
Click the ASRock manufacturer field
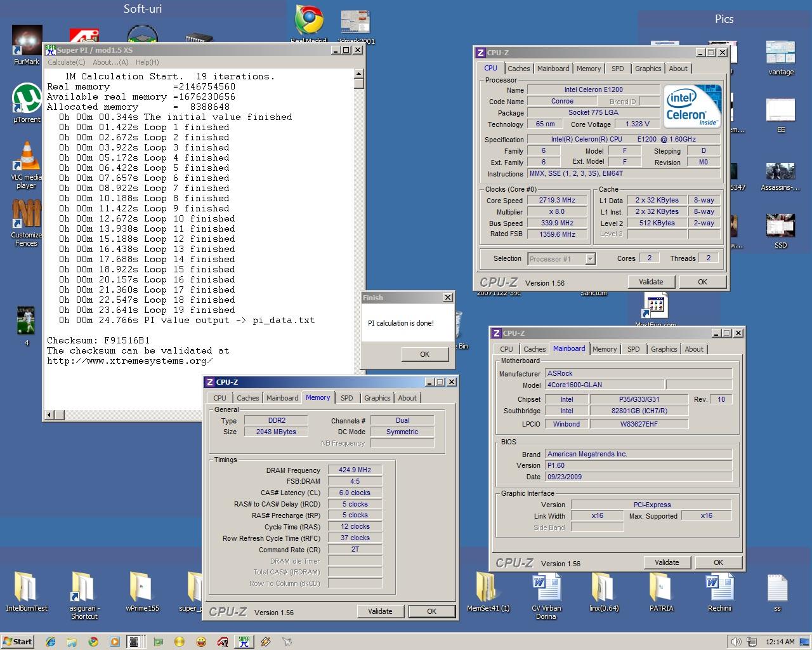click(x=639, y=374)
